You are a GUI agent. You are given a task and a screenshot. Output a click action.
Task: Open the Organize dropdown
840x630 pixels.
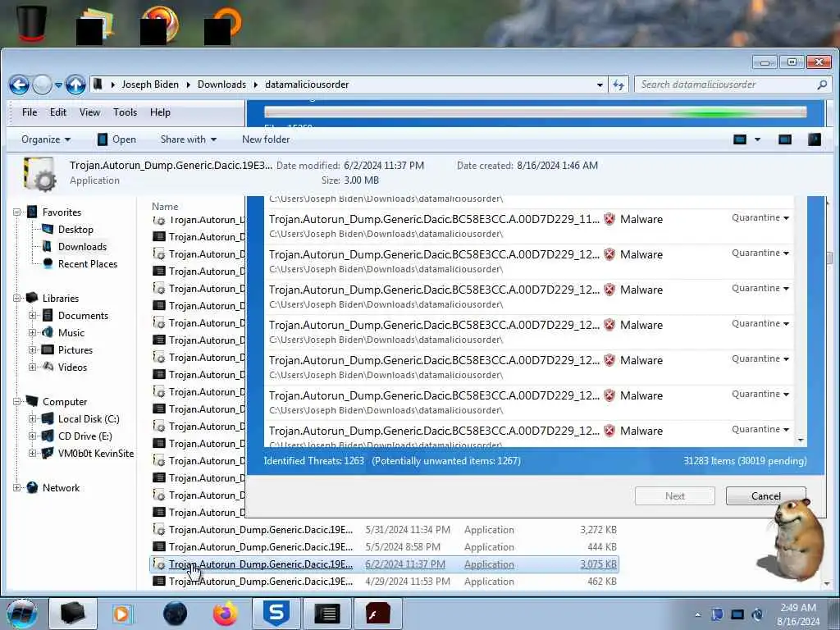[x=46, y=139]
